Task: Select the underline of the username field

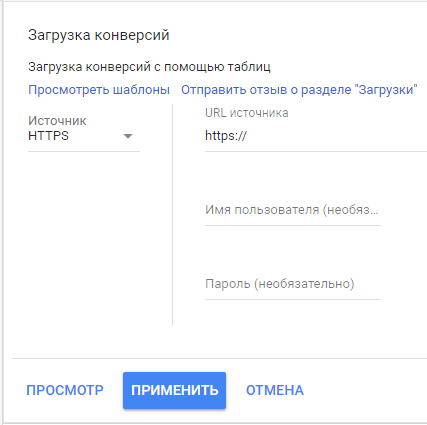Action: (x=293, y=225)
